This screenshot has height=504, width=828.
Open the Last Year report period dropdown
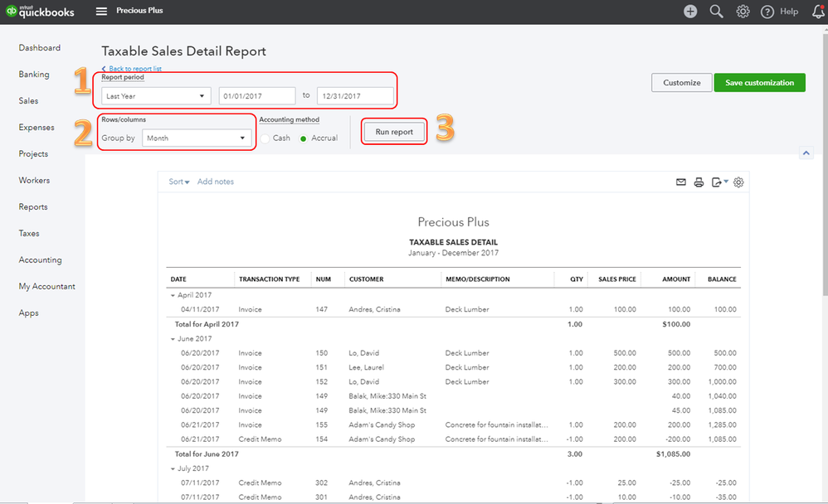[155, 96]
